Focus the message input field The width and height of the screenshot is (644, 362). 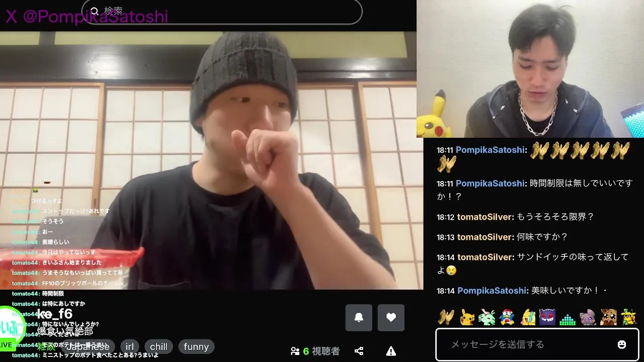[537, 344]
